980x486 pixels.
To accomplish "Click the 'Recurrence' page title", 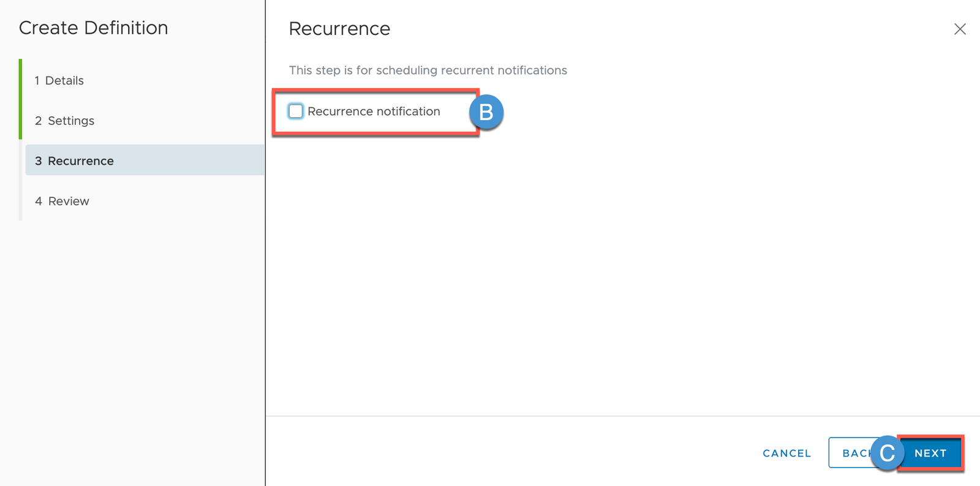I will click(x=339, y=29).
